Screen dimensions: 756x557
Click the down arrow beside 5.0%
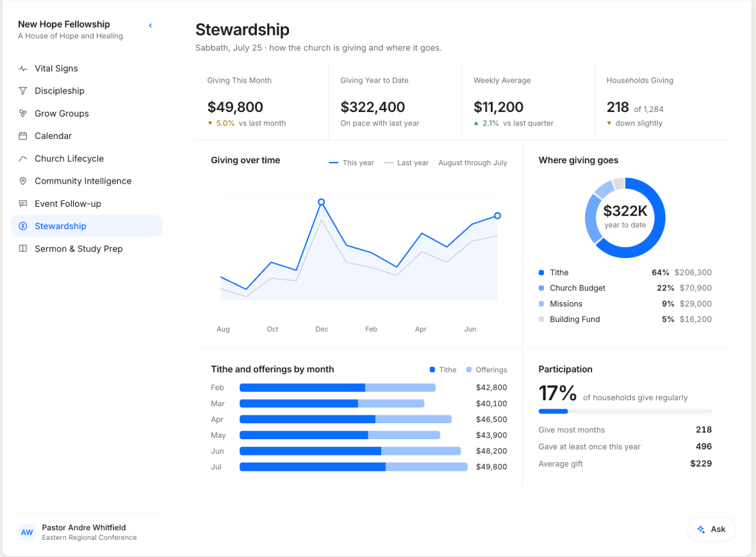pyautogui.click(x=210, y=124)
